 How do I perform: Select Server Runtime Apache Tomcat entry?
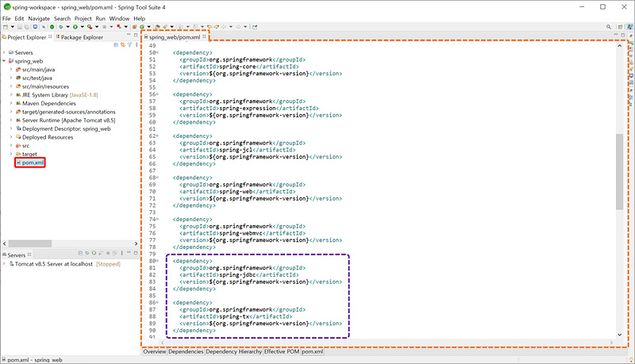(66, 120)
